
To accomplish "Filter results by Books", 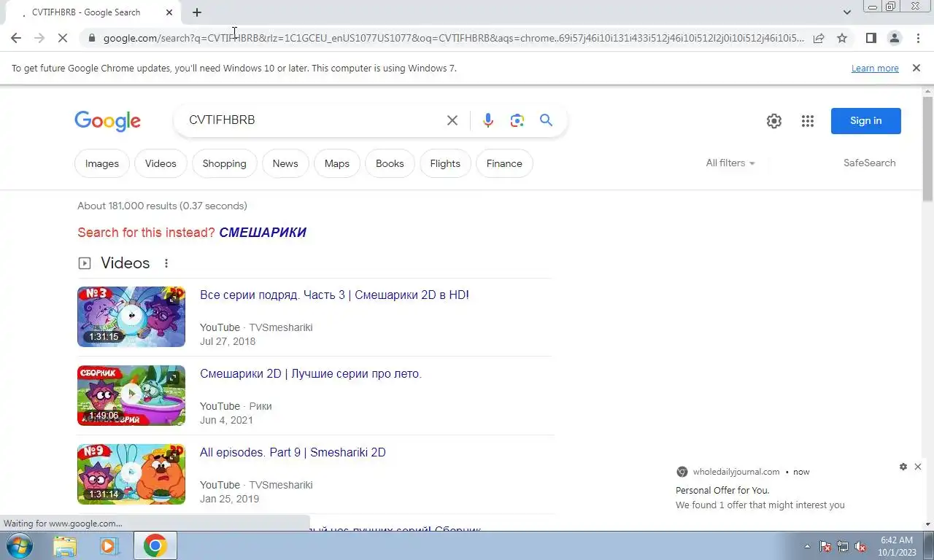I will click(390, 163).
